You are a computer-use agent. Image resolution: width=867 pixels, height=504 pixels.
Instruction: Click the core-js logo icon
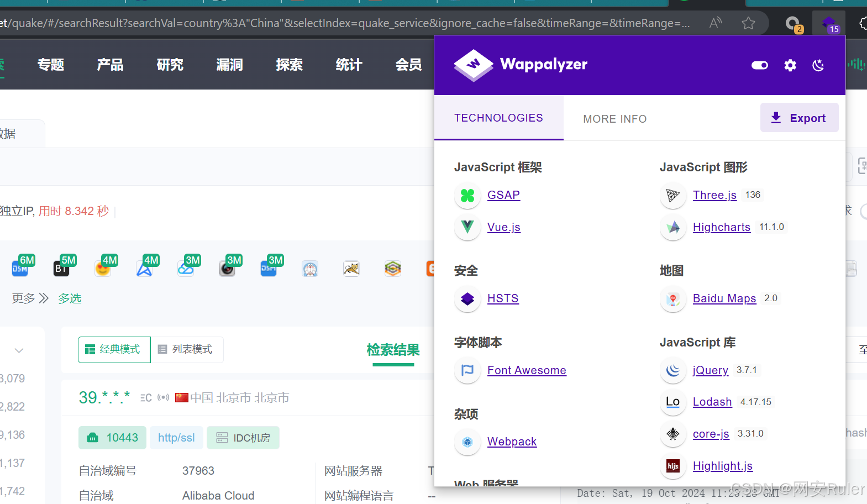673,434
